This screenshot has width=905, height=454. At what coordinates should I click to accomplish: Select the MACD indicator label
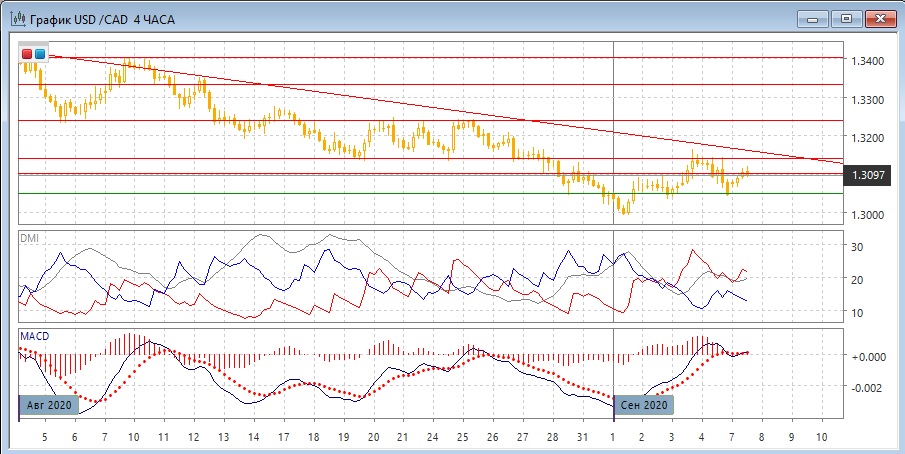pos(35,335)
